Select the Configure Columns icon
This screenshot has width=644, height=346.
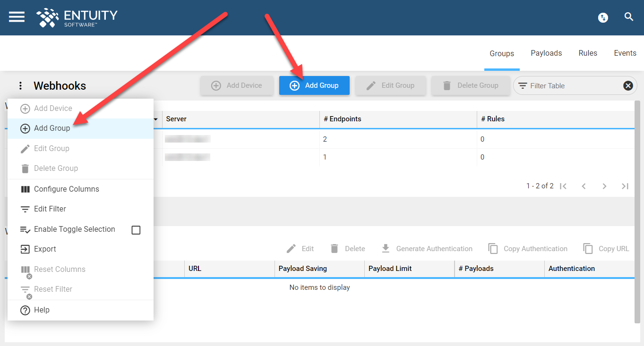[25, 189]
